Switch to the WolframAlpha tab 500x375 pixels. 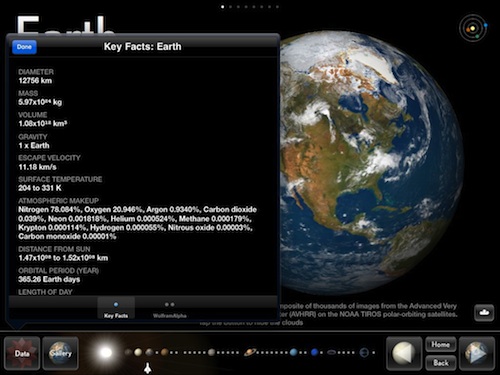pos(169,309)
